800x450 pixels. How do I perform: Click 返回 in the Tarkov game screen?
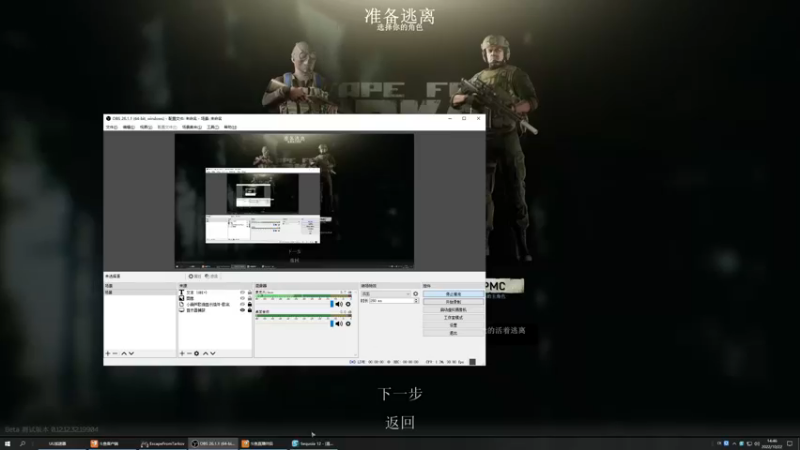click(x=400, y=422)
